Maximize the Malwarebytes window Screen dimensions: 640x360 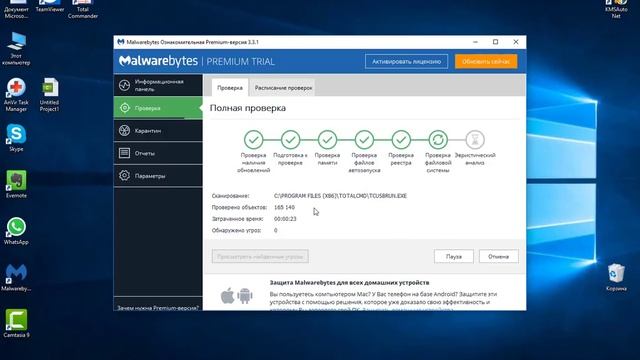click(496, 42)
